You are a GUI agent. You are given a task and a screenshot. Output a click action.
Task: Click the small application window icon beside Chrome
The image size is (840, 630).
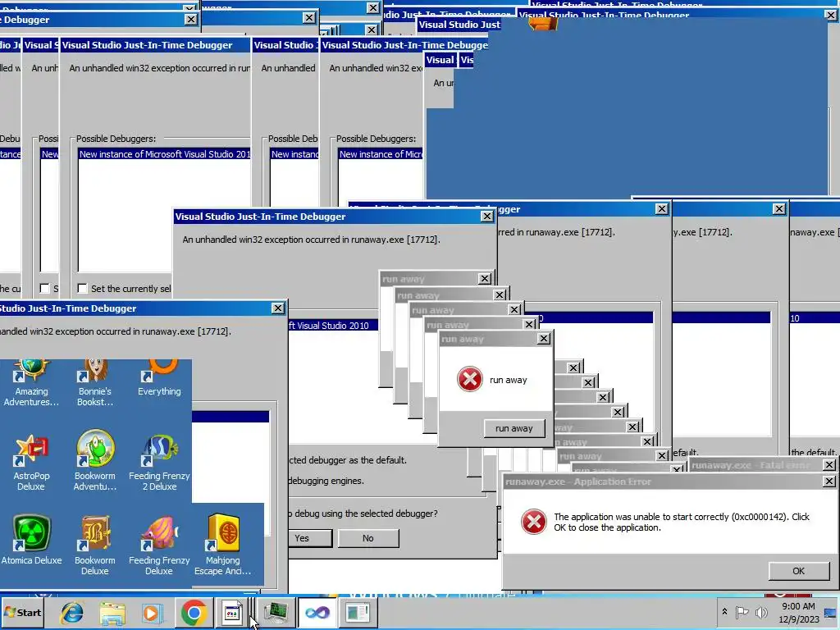232,612
